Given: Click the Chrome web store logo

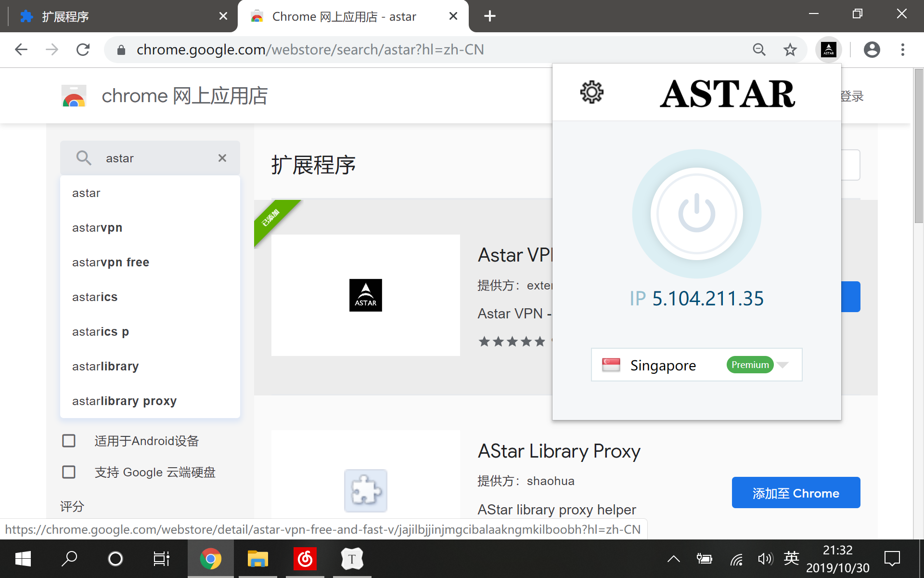Looking at the screenshot, I should coord(74,96).
